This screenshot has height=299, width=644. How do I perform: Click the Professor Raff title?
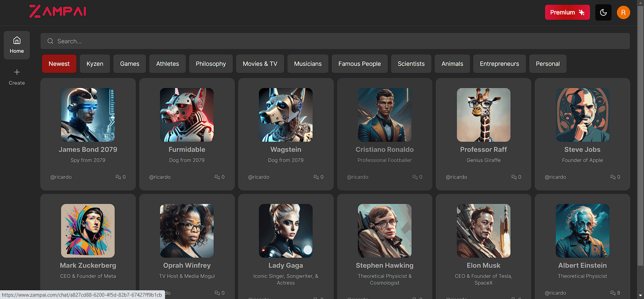[484, 149]
